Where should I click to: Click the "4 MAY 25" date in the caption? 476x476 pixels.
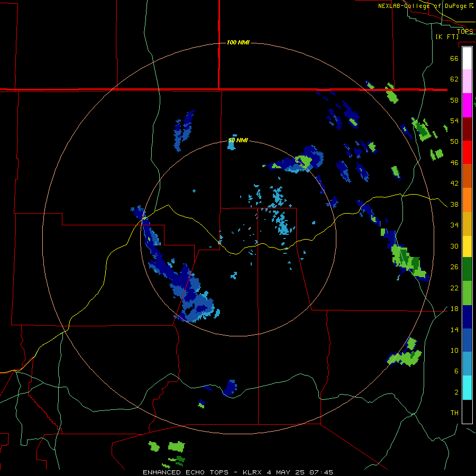pyautogui.click(x=286, y=472)
